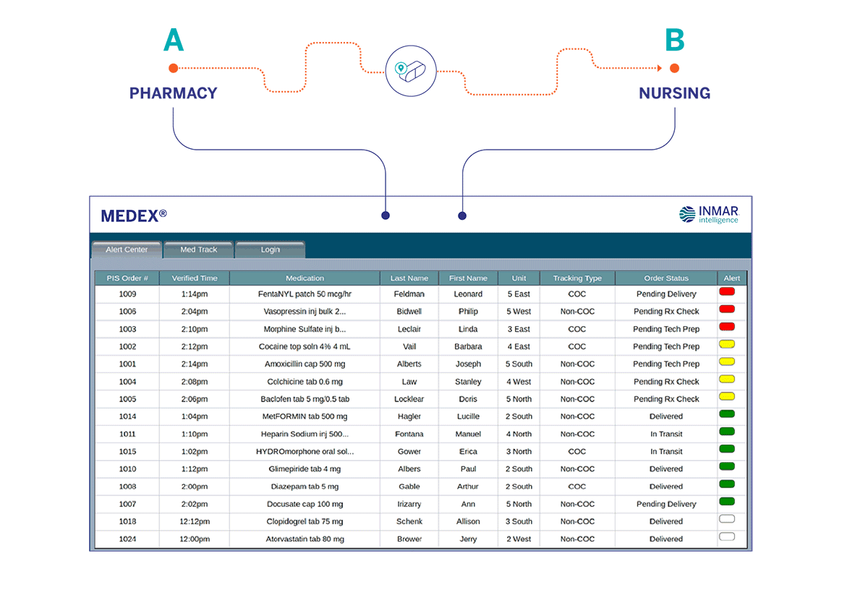Click last name Locklear

[x=409, y=399]
